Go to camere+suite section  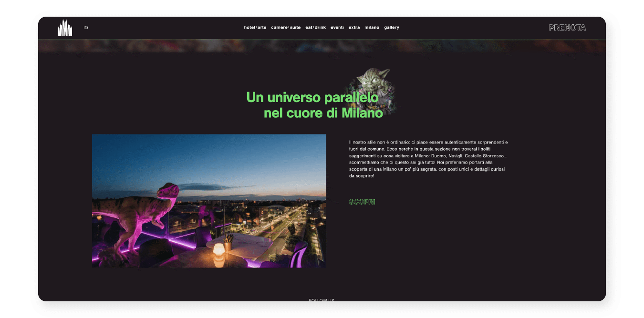pyautogui.click(x=286, y=28)
